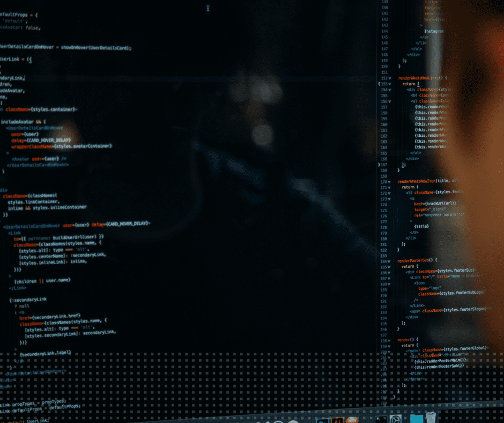Click 'Link.defaultProps = defaultProps;' line
Viewport: 504px width, 423px height.
point(40,409)
